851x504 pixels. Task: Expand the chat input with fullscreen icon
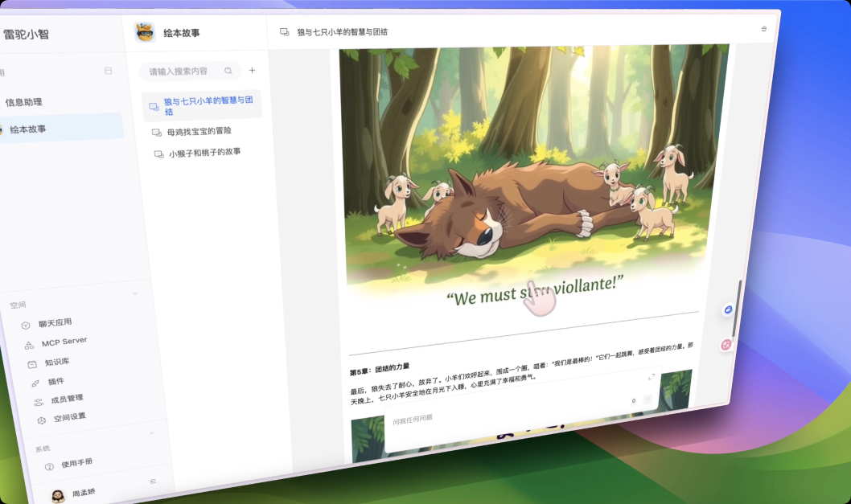pos(652,376)
